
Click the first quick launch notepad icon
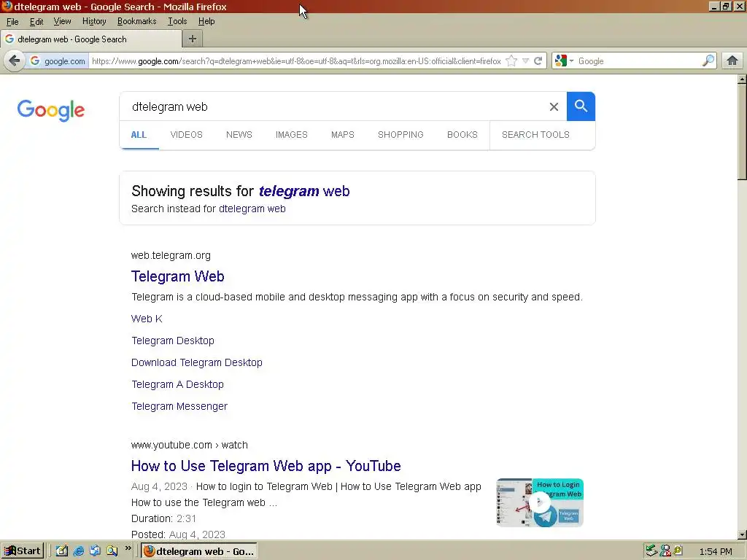point(61,551)
